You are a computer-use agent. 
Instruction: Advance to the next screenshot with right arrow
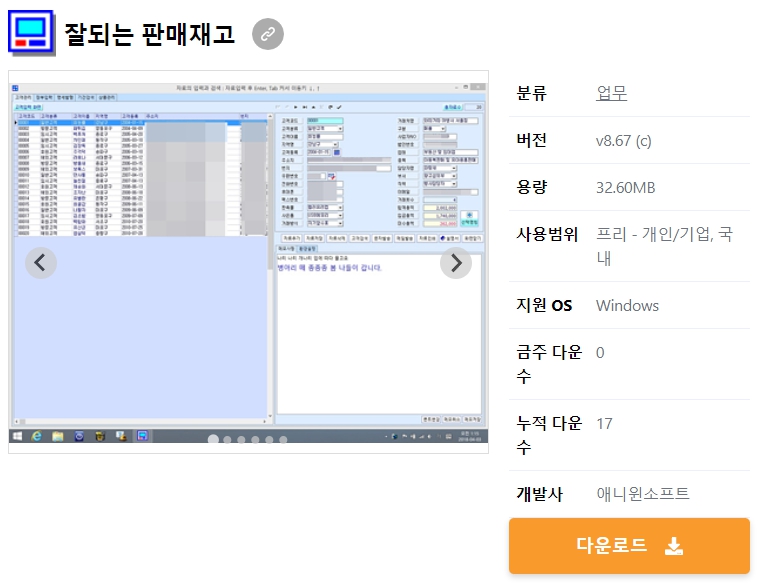click(456, 263)
